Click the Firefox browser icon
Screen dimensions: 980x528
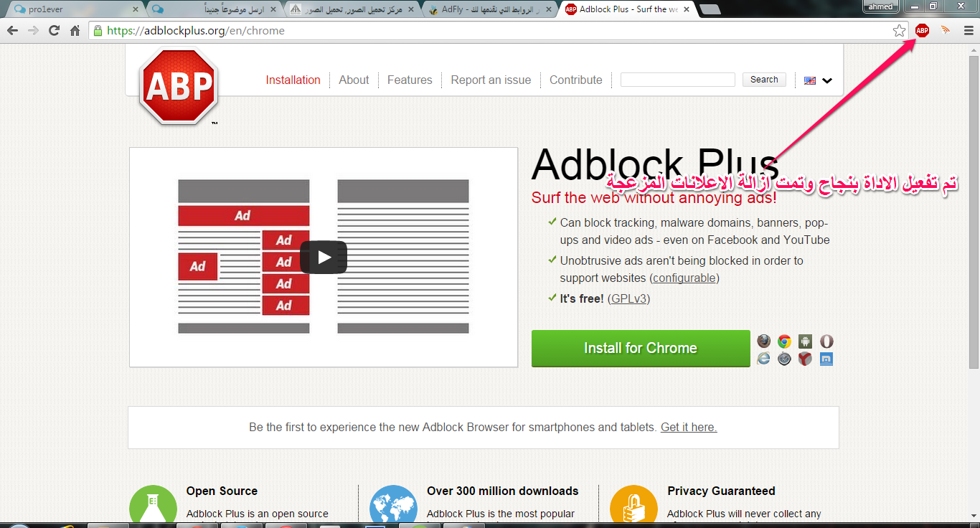(763, 341)
